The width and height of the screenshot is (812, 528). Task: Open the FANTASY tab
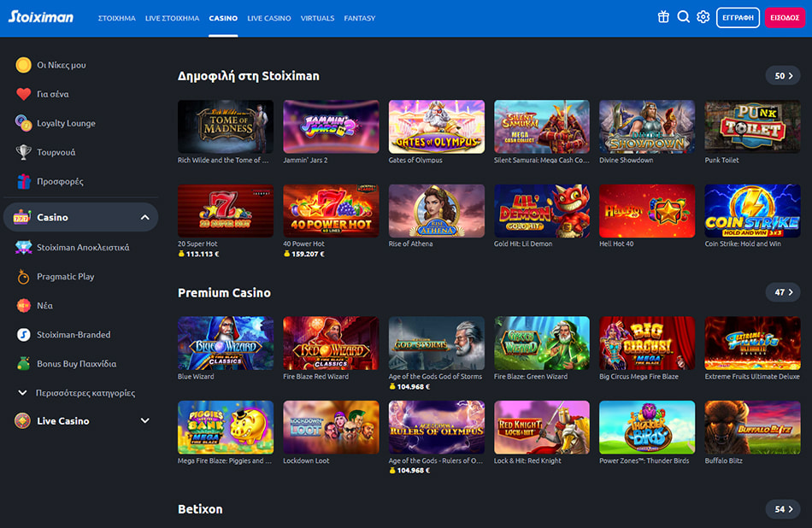pyautogui.click(x=359, y=18)
